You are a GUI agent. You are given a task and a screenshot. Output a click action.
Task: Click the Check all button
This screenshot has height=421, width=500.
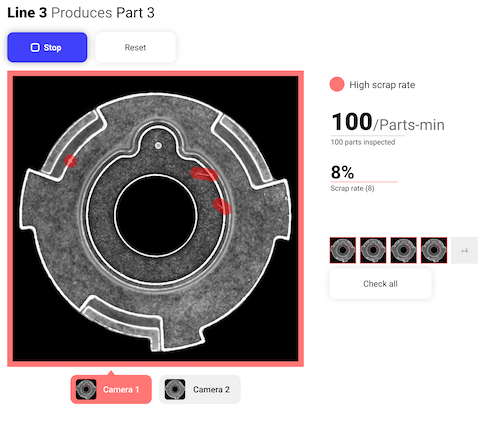tap(380, 284)
